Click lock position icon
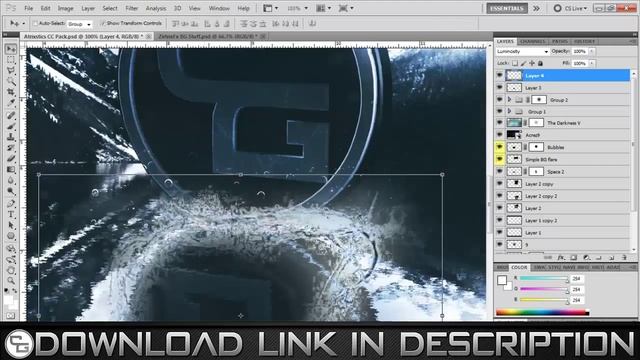 [532, 63]
